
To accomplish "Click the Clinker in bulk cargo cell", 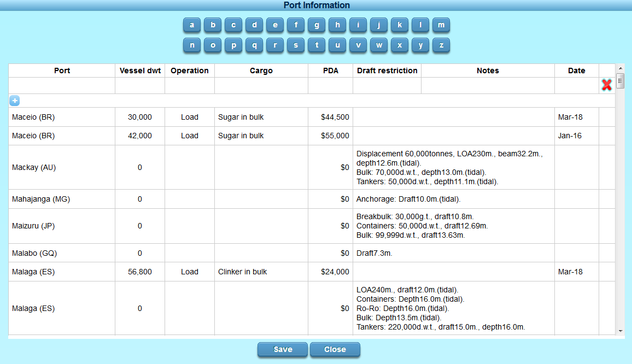I will click(261, 272).
